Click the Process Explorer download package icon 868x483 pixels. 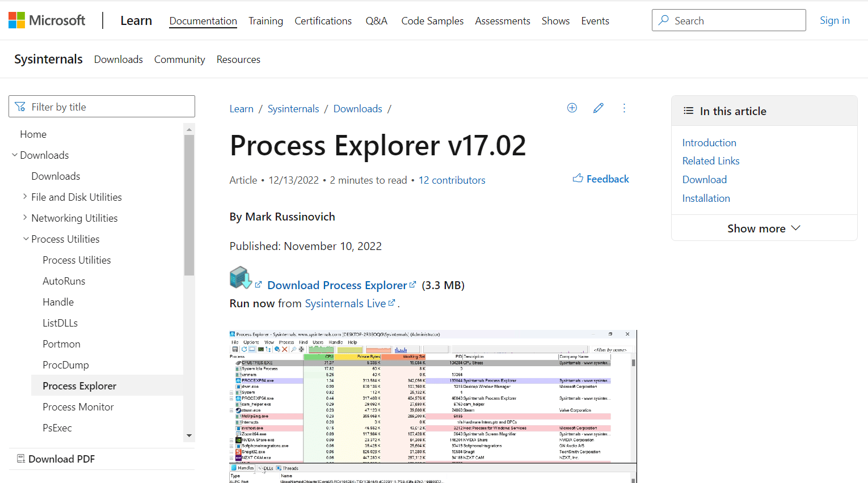pyautogui.click(x=241, y=277)
